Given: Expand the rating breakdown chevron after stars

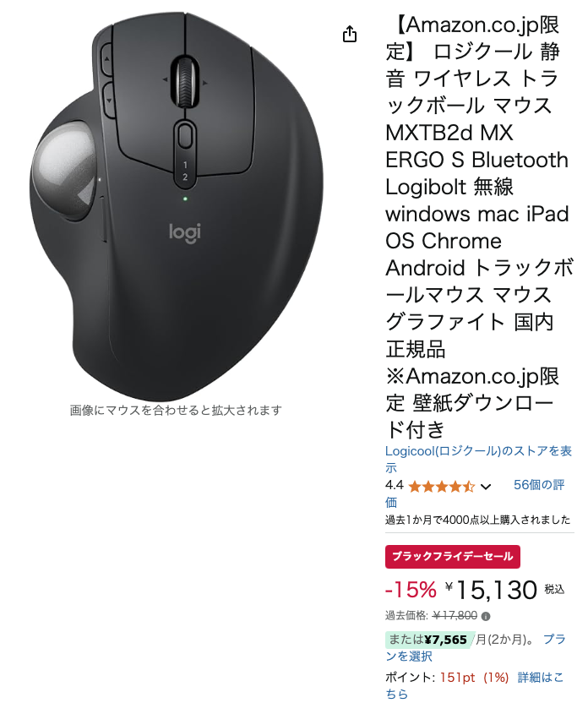Looking at the screenshot, I should click(x=486, y=487).
